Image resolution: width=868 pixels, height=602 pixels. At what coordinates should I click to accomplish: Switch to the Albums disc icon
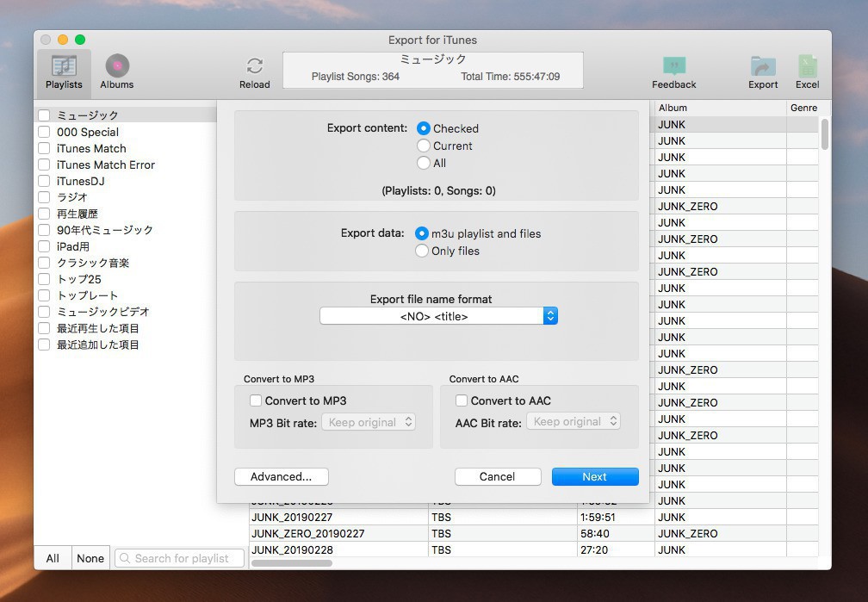[x=117, y=67]
